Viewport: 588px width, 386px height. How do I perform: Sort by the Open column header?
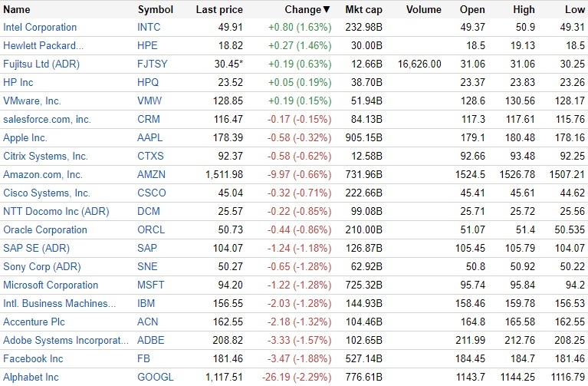point(472,10)
